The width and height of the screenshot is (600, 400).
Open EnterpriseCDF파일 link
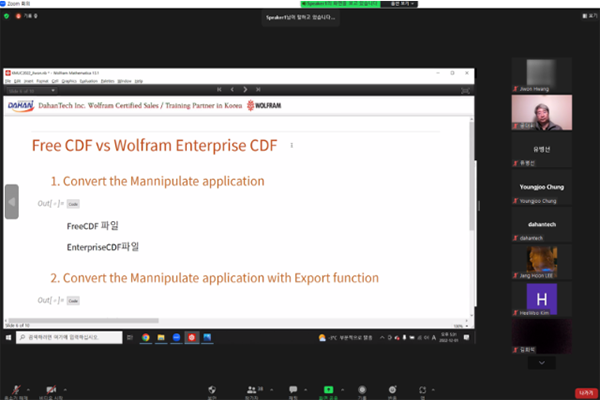pos(103,247)
